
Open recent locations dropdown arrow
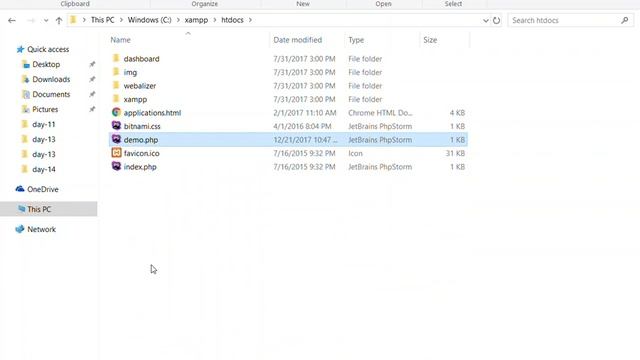coord(46,20)
